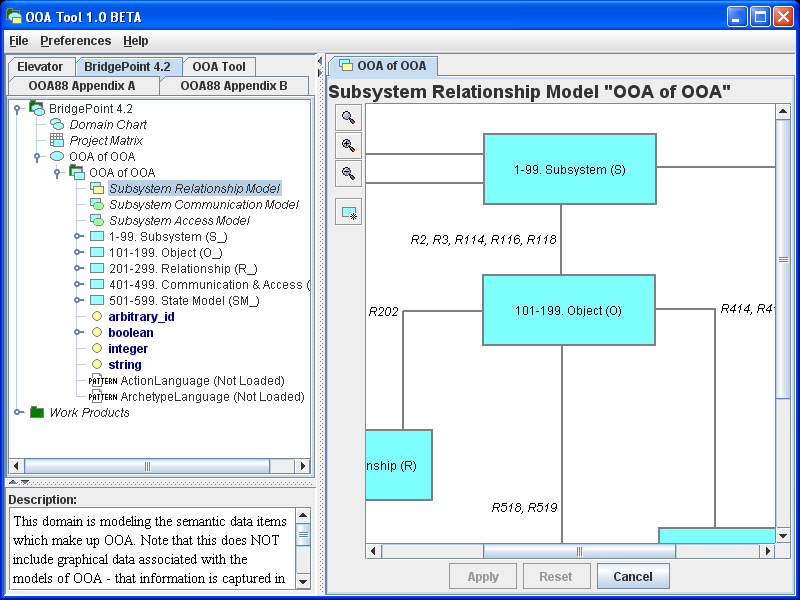Click the tree panel scroll left arrow

coord(16,466)
